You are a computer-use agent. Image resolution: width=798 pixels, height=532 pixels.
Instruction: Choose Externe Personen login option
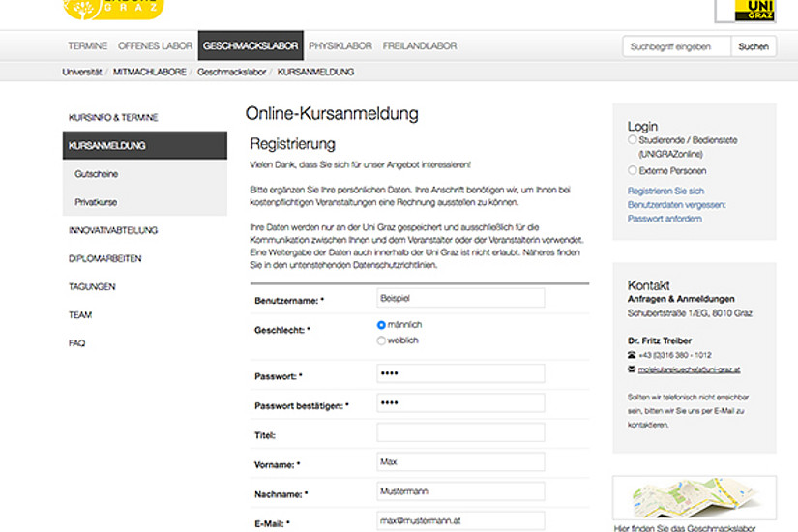point(632,170)
